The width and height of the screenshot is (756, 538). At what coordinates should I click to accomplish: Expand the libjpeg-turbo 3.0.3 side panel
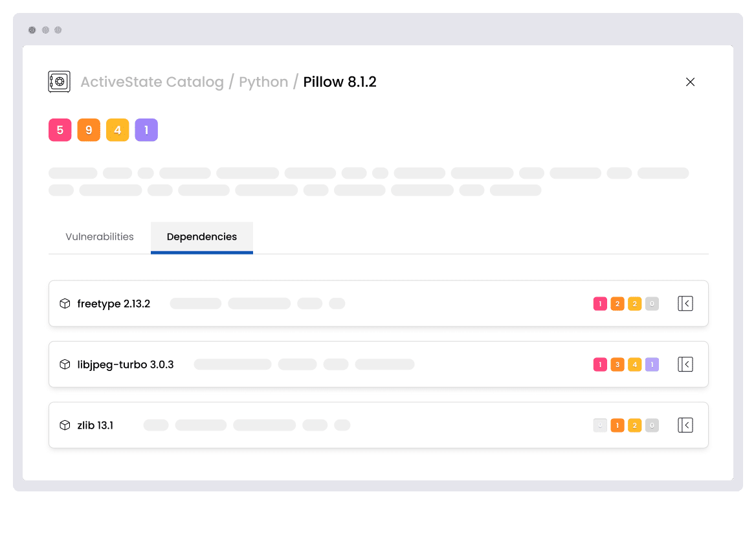coord(685,364)
